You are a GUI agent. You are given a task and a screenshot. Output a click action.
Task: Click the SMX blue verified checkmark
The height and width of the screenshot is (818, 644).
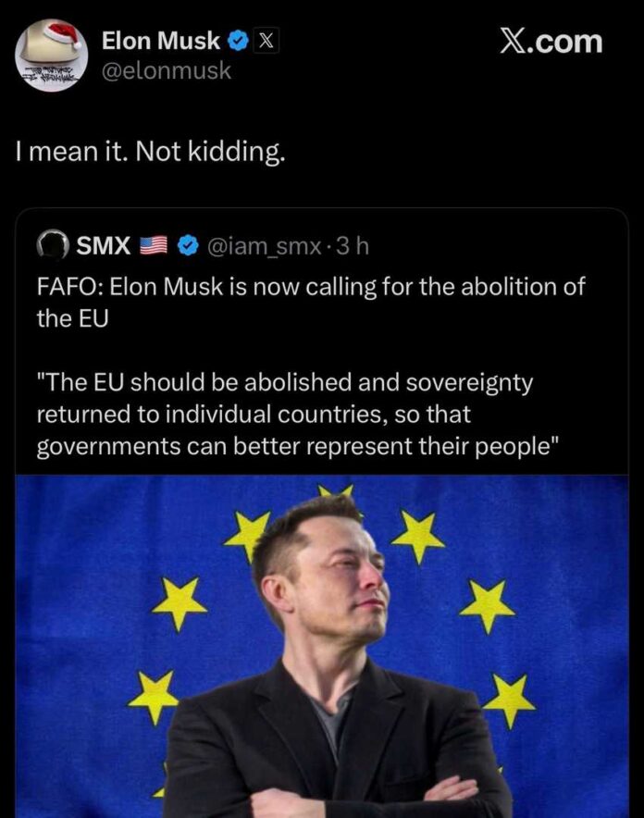point(188,246)
